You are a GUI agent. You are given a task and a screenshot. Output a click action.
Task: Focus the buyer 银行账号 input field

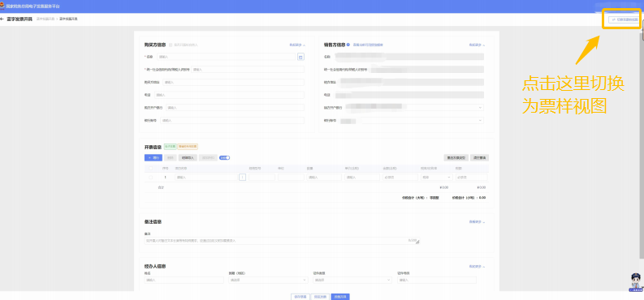[232, 121]
